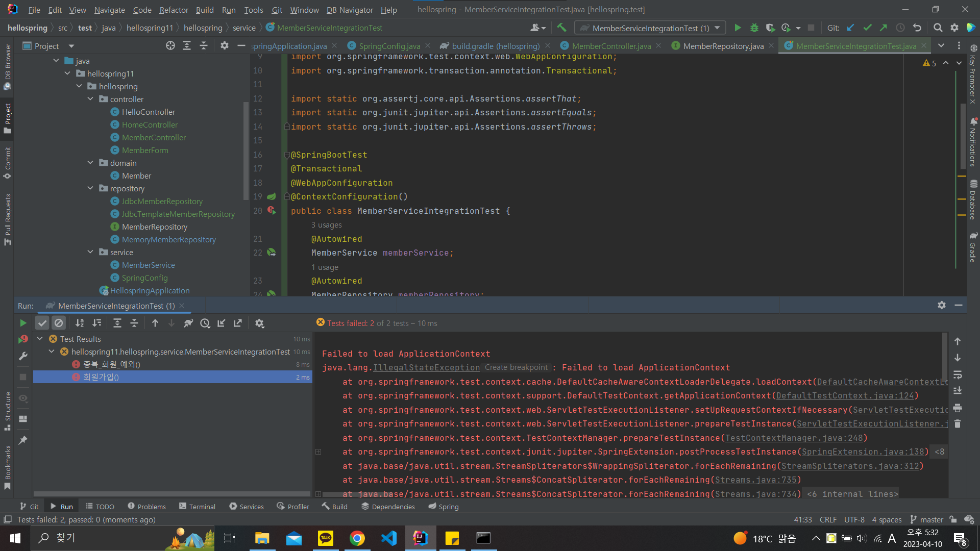The height and width of the screenshot is (551, 980).
Task: Toggle Structure tool window
Action: (7, 411)
